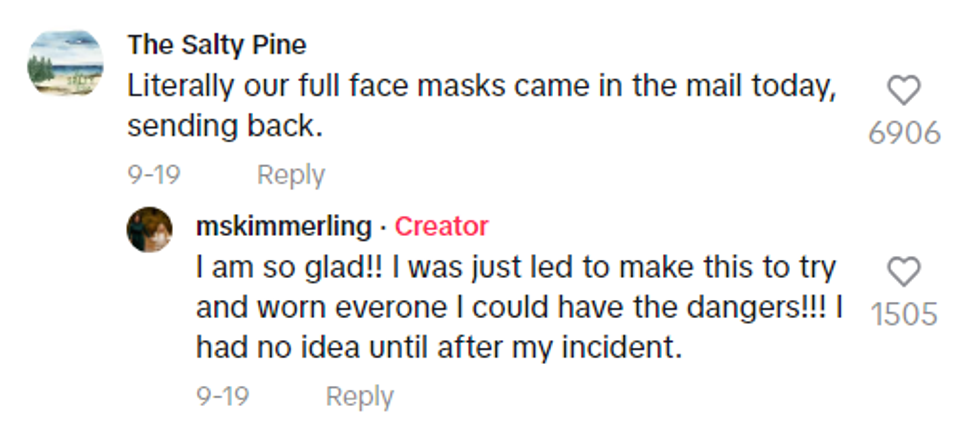980x426 pixels.
Task: Click the 9-19 date under Salty Pine's comment
Action: point(153,175)
